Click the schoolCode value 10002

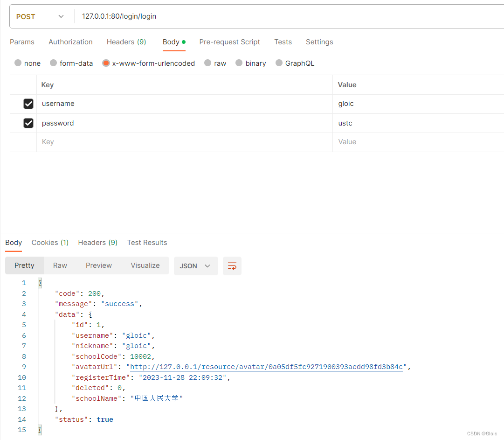click(140, 356)
